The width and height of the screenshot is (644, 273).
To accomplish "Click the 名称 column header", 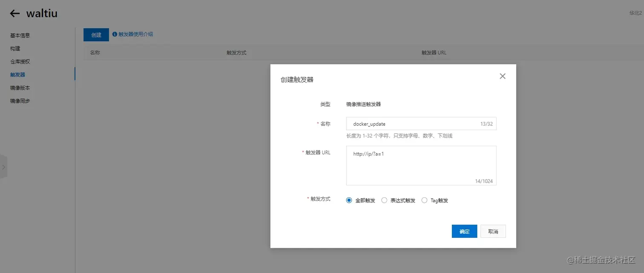I will (x=95, y=53).
